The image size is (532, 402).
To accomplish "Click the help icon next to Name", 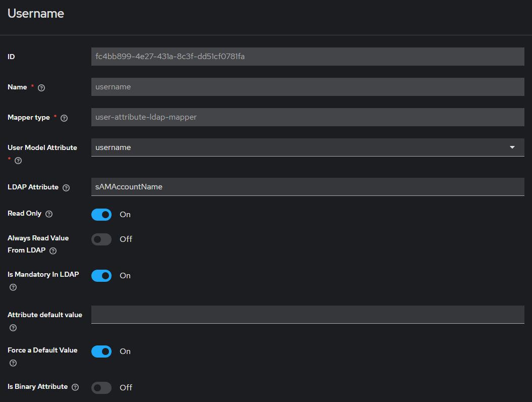I will pyautogui.click(x=41, y=88).
